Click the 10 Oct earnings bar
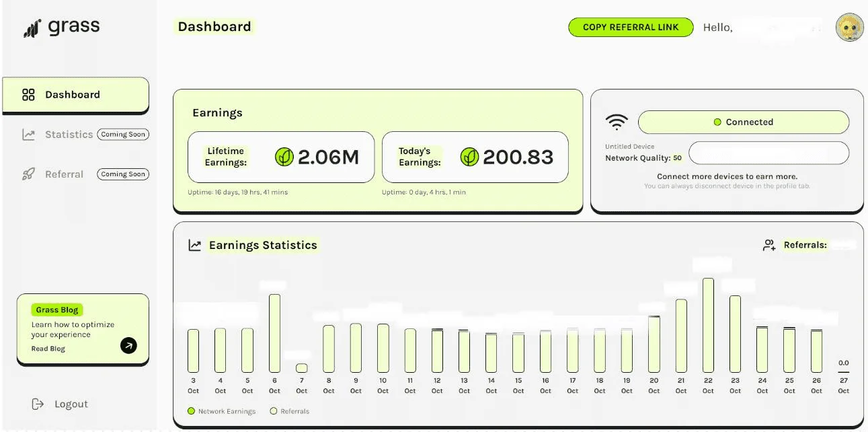 point(383,349)
